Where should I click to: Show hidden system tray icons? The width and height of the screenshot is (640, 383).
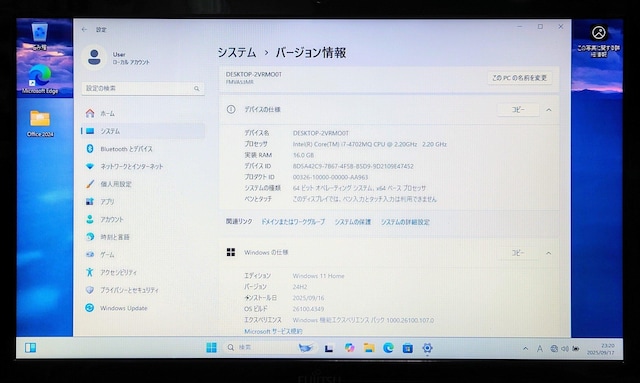point(525,348)
